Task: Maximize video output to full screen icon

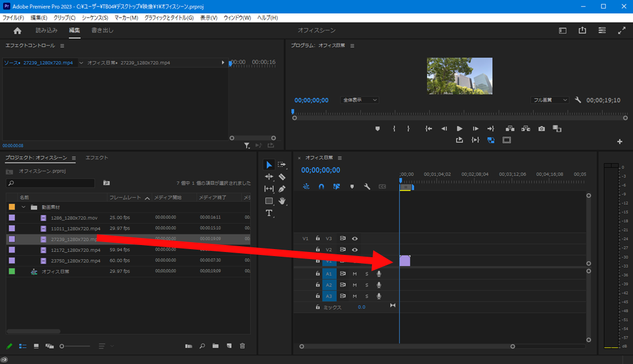Action: 622,31
